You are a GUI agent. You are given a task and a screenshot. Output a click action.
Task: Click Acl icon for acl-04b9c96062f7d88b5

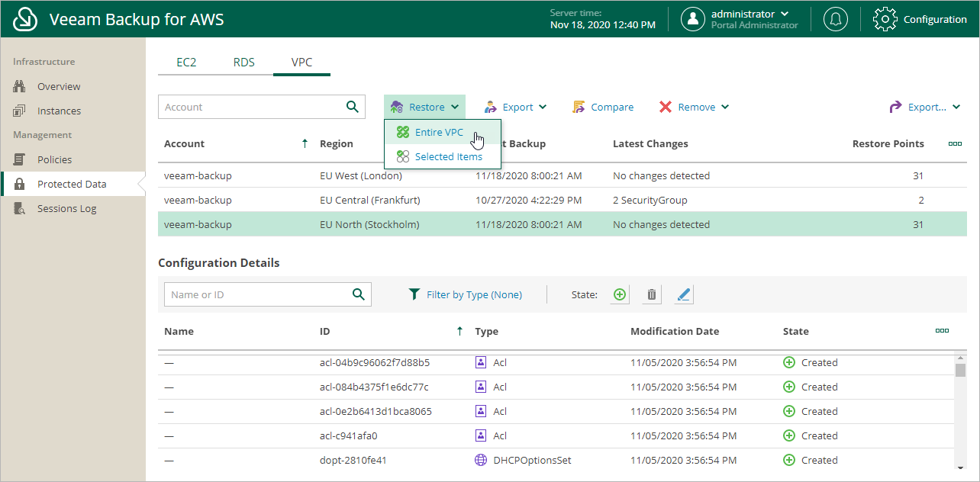[x=481, y=362]
